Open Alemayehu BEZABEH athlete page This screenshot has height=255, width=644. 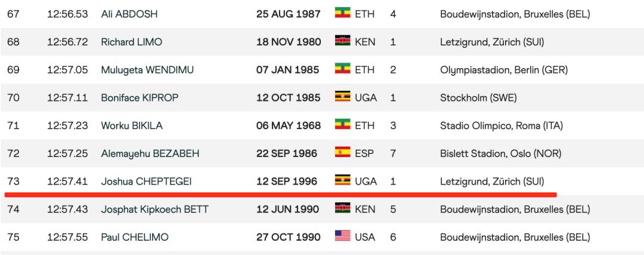[x=150, y=153]
